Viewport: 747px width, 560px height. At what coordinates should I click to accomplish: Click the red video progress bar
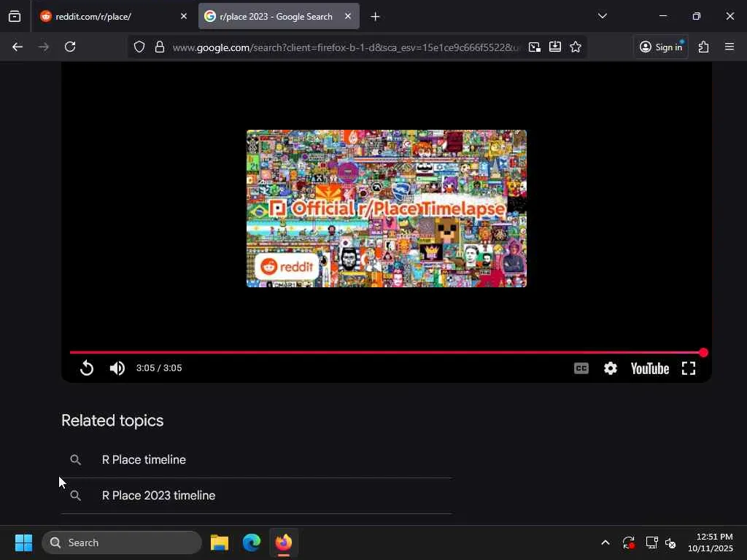[386, 352]
